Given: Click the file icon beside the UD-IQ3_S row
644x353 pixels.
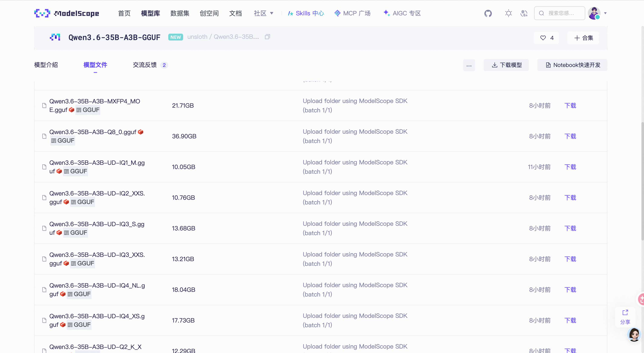Looking at the screenshot, I should (x=44, y=229).
